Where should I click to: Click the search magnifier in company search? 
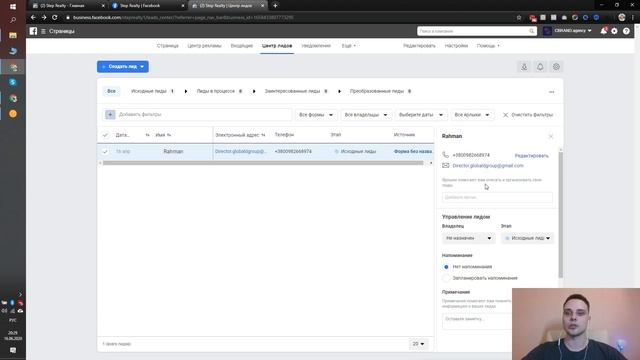pos(531,31)
